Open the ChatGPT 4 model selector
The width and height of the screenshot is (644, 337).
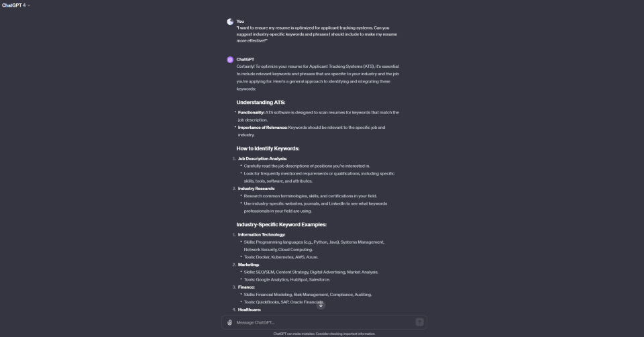tap(15, 5)
